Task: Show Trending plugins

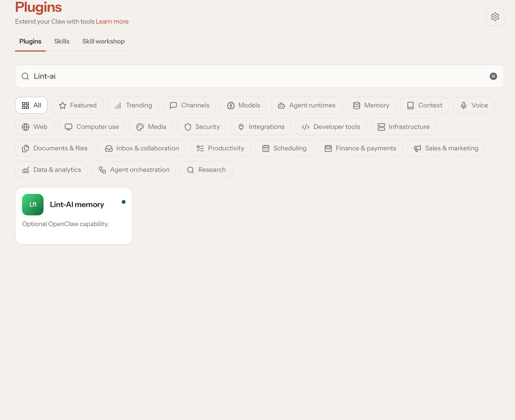Action: click(x=133, y=105)
